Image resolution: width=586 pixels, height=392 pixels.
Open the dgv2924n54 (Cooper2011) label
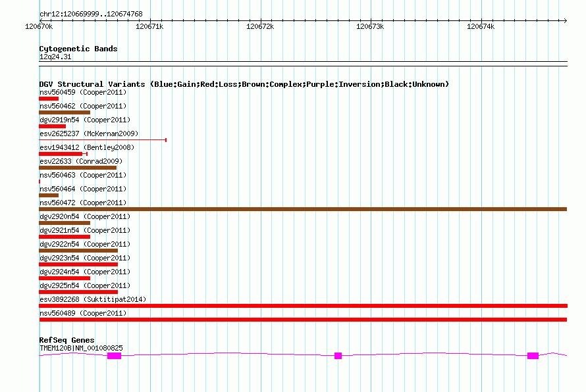85,272
